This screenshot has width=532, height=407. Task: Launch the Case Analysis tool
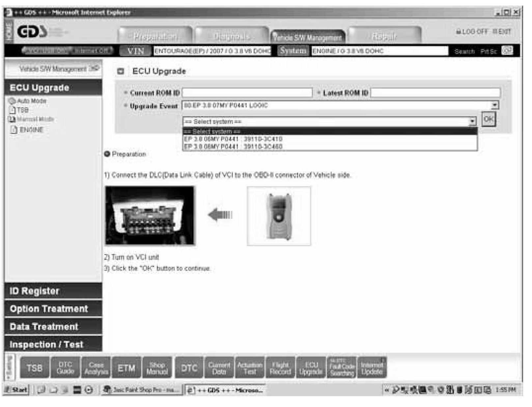(96, 368)
